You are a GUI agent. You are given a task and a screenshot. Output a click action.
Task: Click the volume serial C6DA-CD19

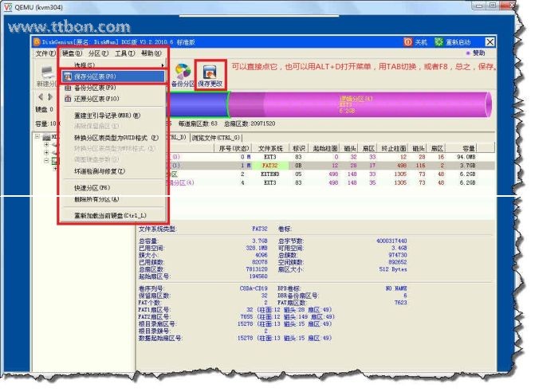coord(254,288)
